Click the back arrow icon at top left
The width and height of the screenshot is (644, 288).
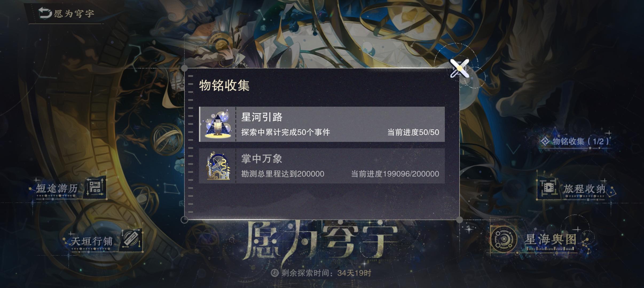(45, 13)
